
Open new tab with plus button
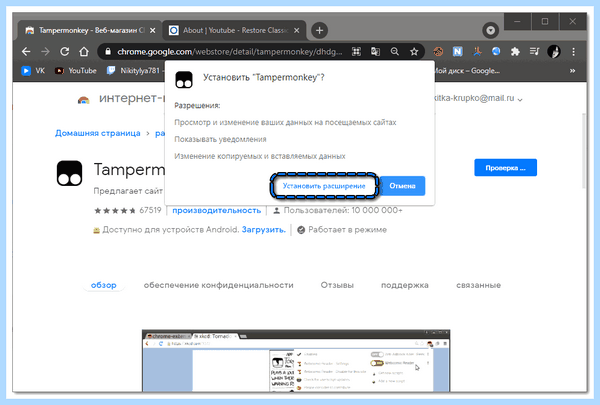tap(320, 30)
